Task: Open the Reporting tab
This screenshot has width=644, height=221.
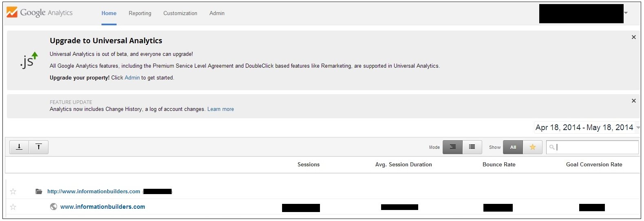Action: point(140,13)
